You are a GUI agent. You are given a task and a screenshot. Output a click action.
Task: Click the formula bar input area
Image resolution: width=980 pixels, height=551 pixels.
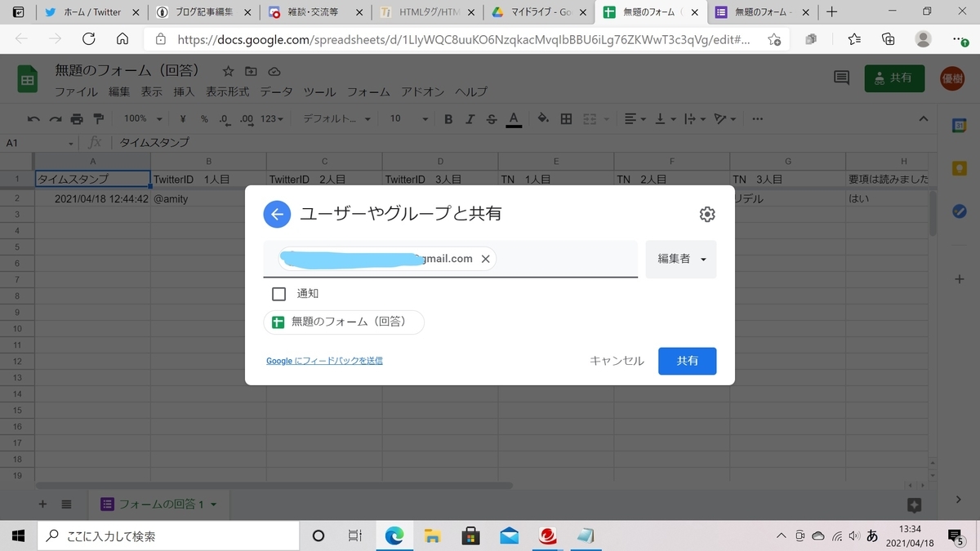(327, 140)
